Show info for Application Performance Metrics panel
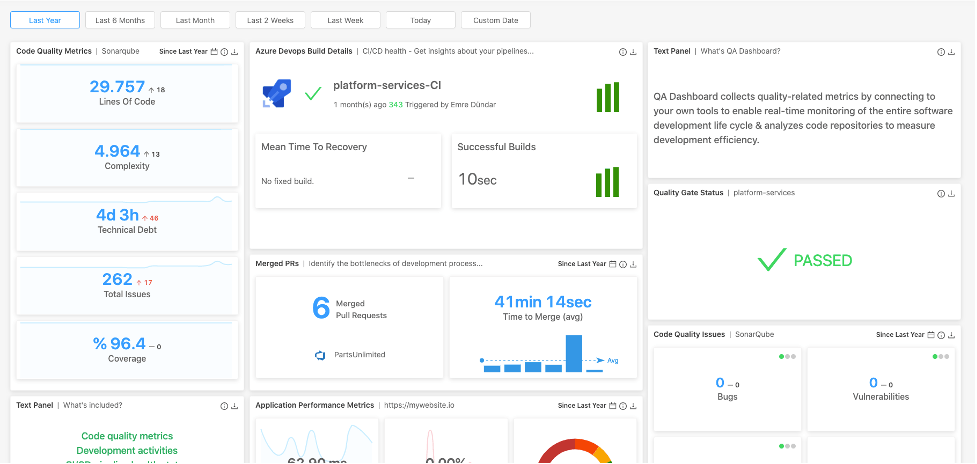This screenshot has width=977, height=464. pos(622,406)
